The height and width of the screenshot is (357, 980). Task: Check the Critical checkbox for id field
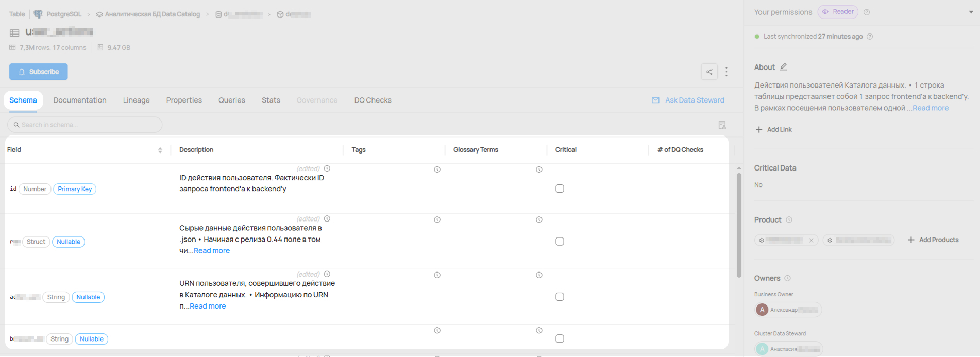pos(560,189)
